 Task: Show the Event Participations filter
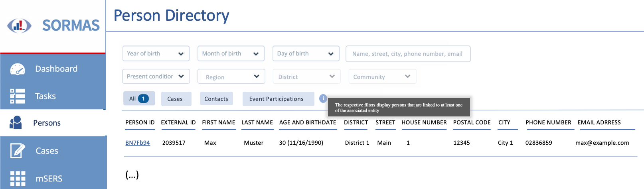click(278, 99)
